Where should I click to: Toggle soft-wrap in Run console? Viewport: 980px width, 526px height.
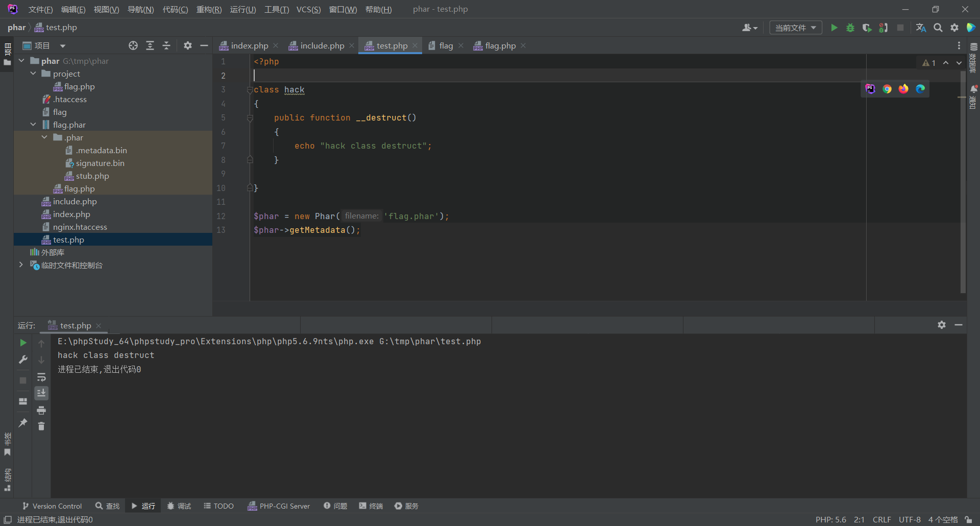41,377
